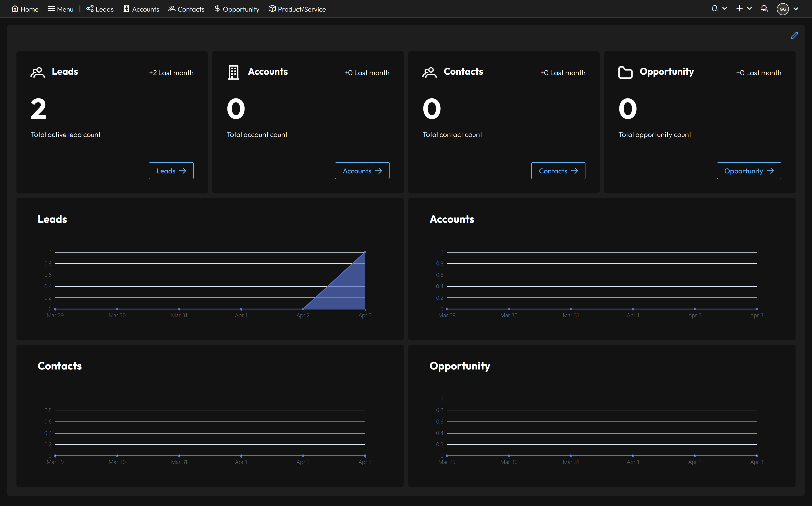Click the people icon on the Contacts card
Image resolution: width=812 pixels, height=506 pixels.
point(429,72)
